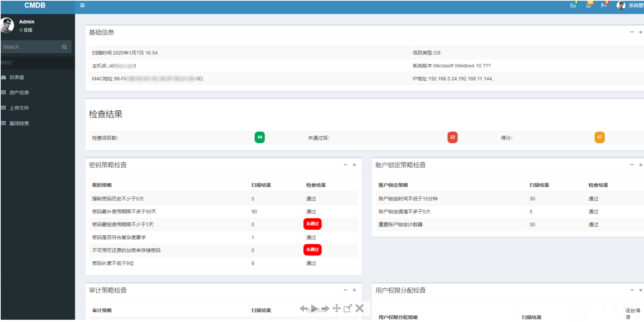Close the 审计策略检查 panel
This screenshot has height=322, width=644.
tap(354, 290)
